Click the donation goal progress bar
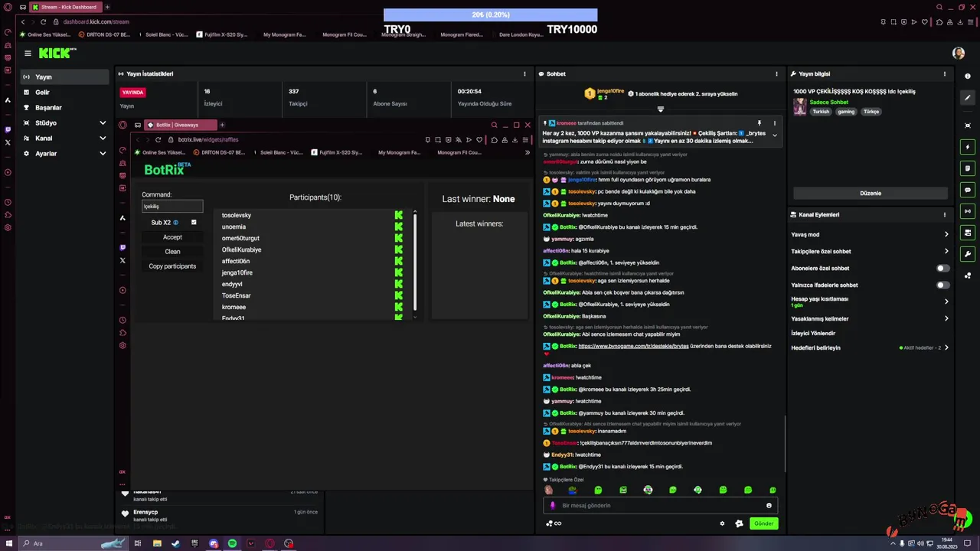The image size is (980, 551). click(x=490, y=15)
